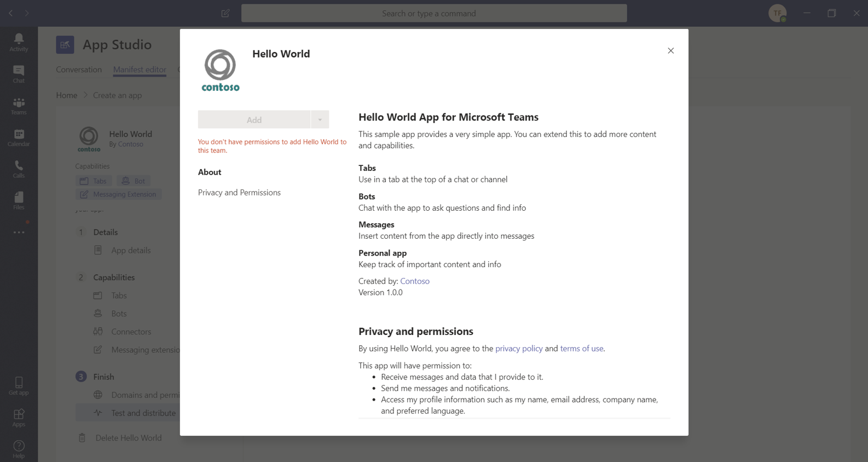Image resolution: width=868 pixels, height=462 pixels.
Task: Click the App details document icon
Action: point(98,250)
